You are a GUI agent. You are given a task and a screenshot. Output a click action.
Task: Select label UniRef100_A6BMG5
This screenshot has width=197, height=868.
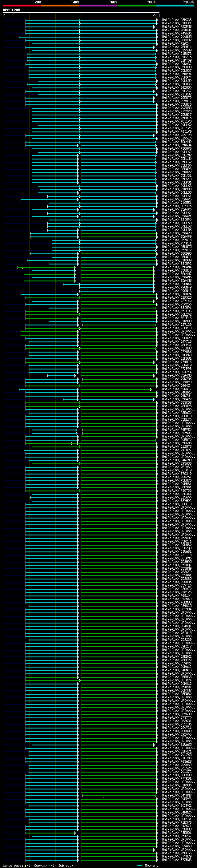tap(177, 676)
